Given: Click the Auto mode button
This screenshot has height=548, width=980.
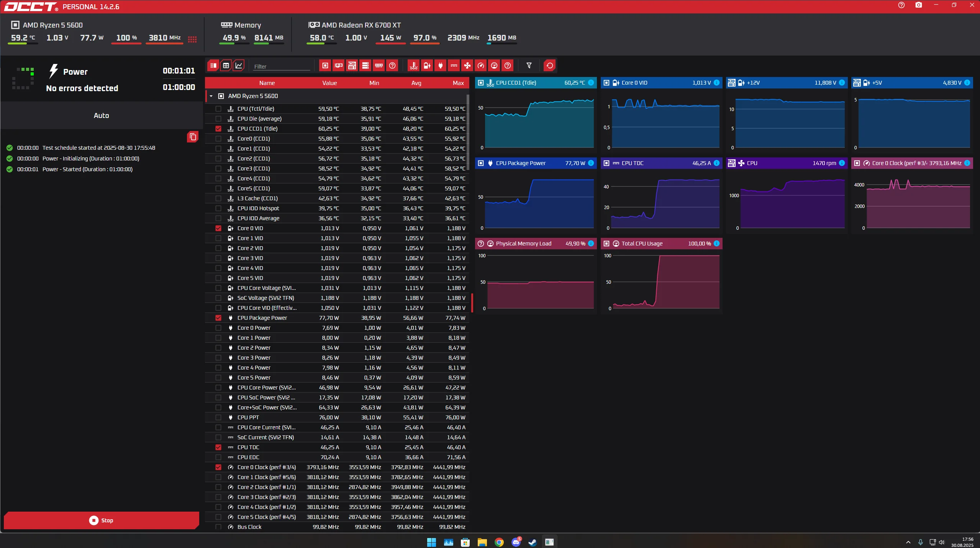Looking at the screenshot, I should pos(101,116).
